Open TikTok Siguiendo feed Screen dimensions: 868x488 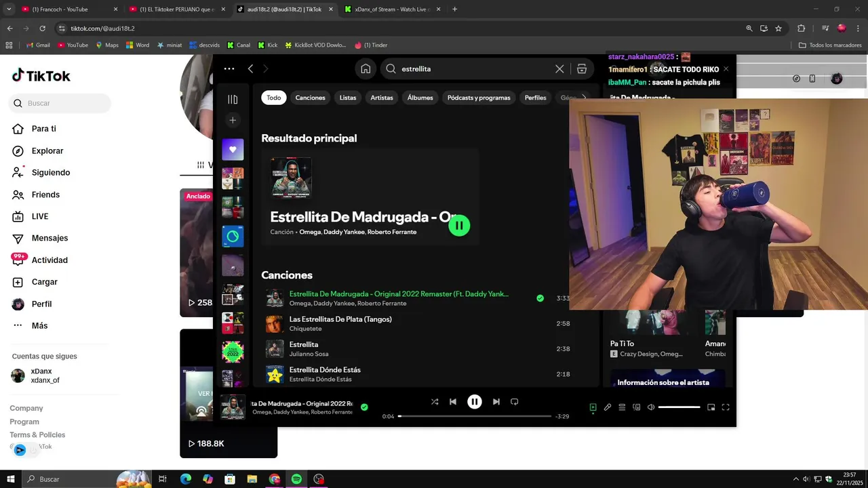point(41,172)
